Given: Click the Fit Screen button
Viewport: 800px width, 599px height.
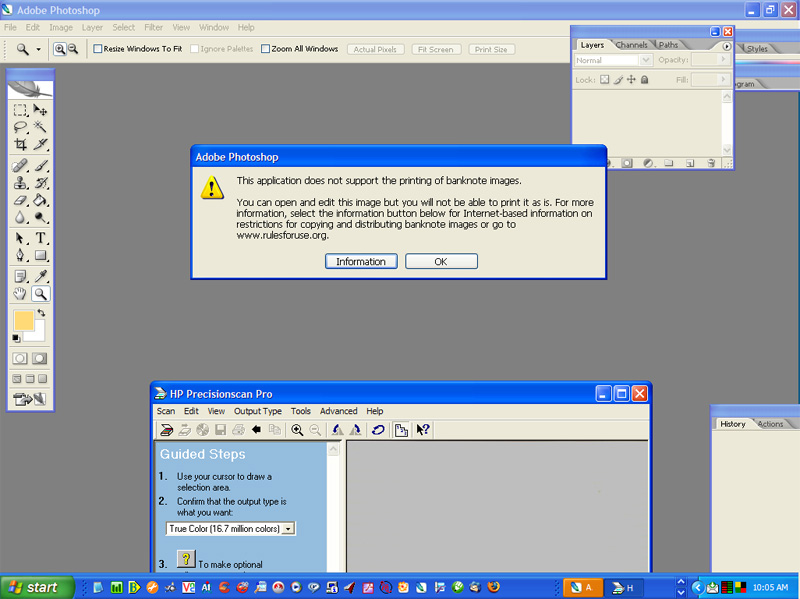Looking at the screenshot, I should tap(436, 49).
